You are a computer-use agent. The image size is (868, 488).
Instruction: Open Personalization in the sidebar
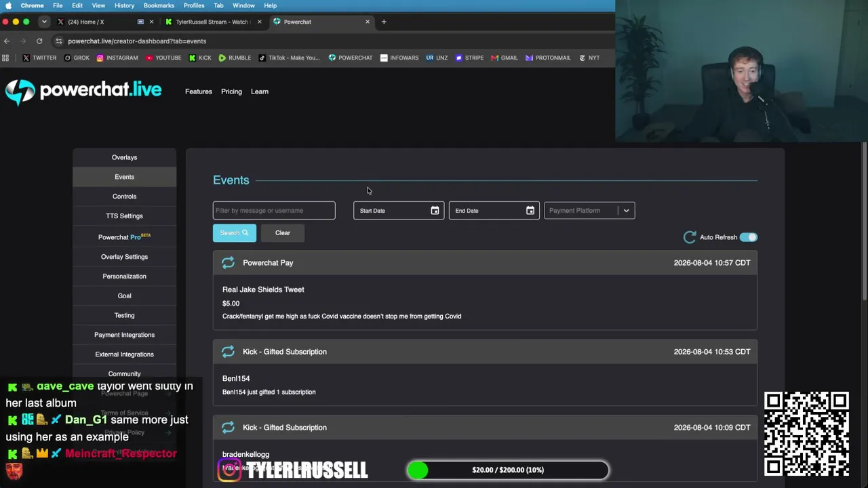(x=124, y=277)
